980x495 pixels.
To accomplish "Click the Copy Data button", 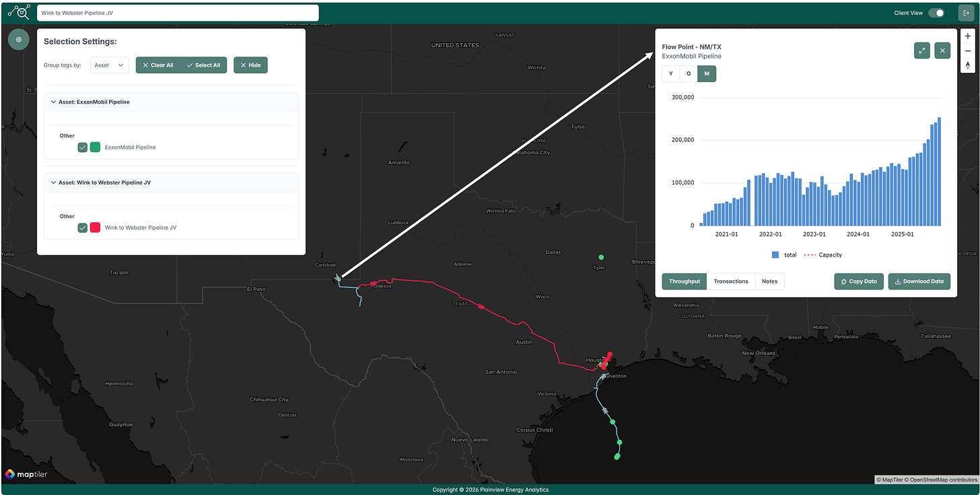I will pos(859,282).
